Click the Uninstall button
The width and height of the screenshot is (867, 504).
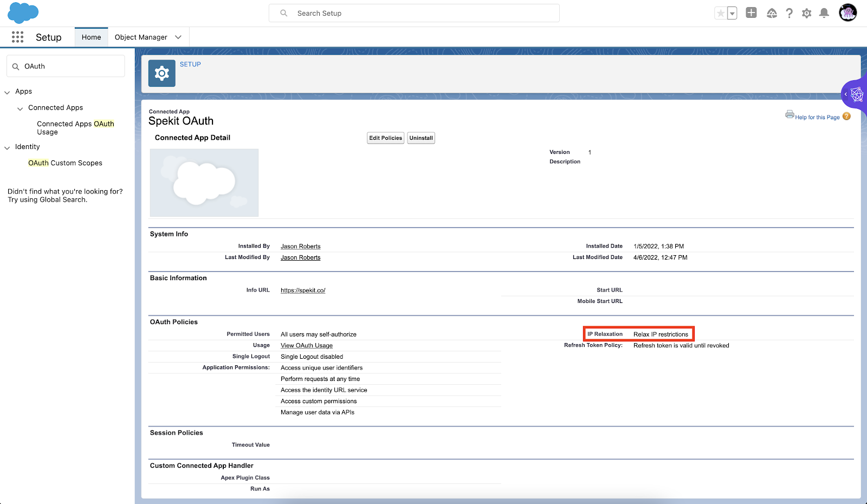pos(421,138)
